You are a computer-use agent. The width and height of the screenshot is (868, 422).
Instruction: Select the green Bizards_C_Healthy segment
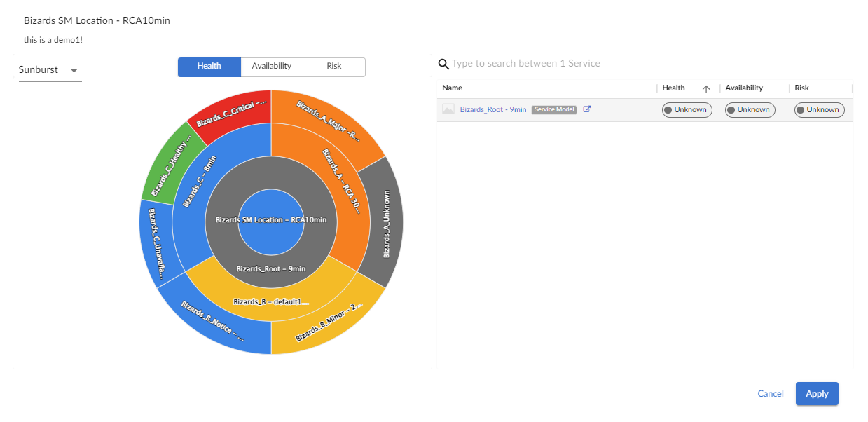167,166
